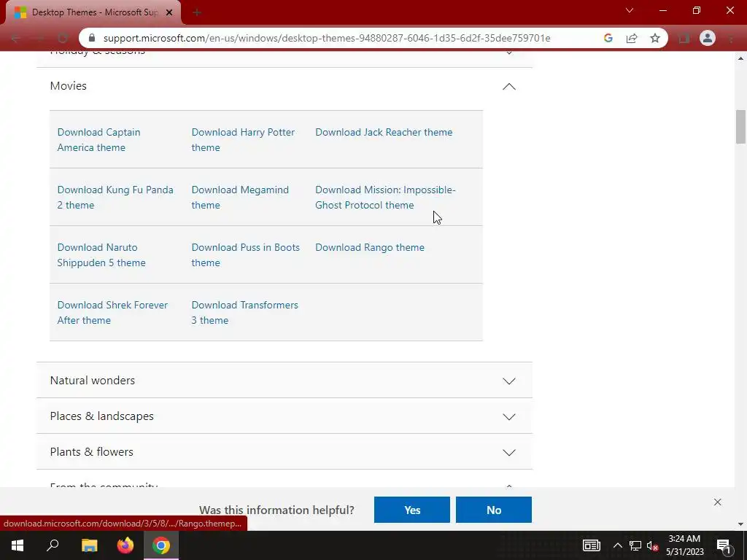
Task: Download Megamind theme
Action: tap(240, 197)
